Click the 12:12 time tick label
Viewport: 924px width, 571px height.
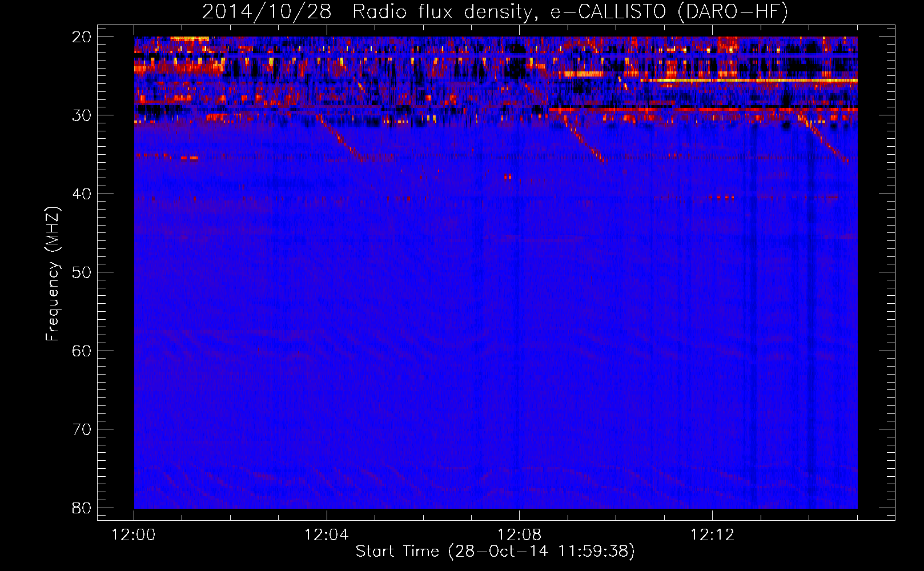point(712,535)
